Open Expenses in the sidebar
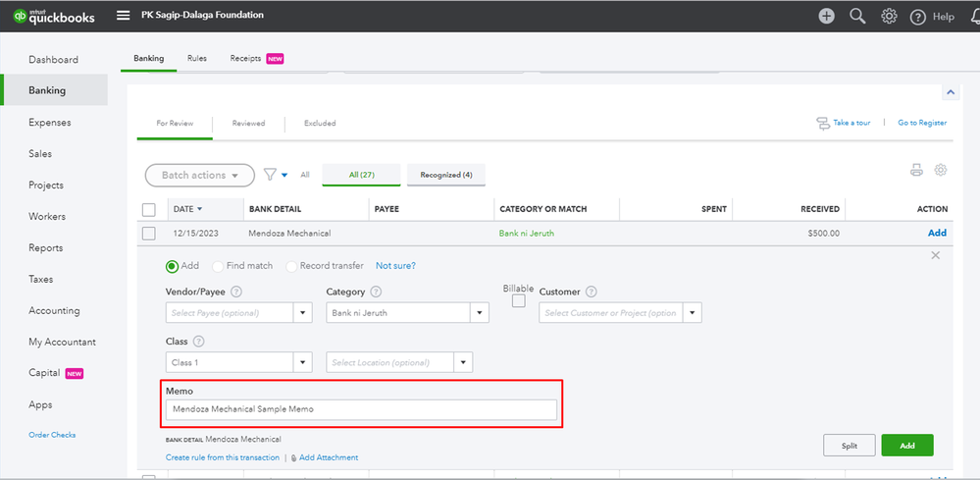The image size is (980, 480). point(50,123)
